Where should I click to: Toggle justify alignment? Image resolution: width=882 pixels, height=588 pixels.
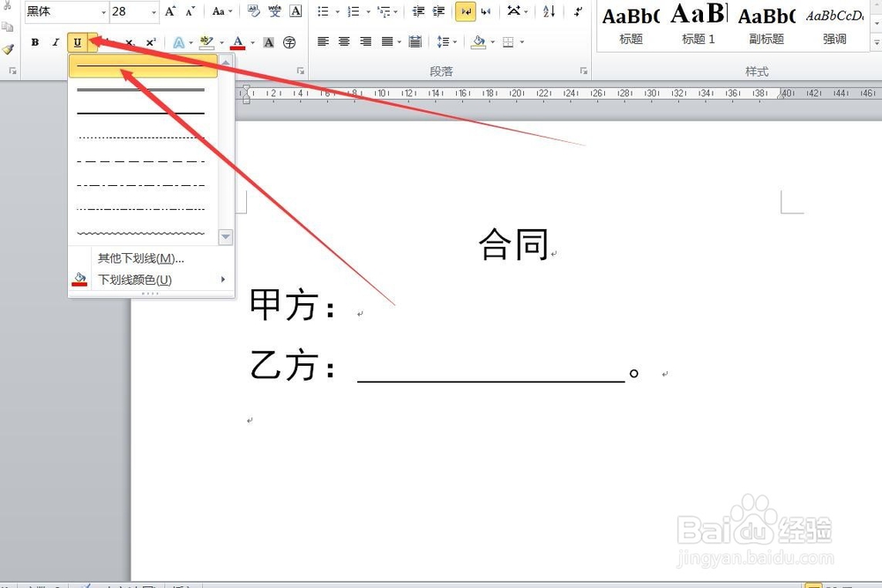click(x=388, y=41)
